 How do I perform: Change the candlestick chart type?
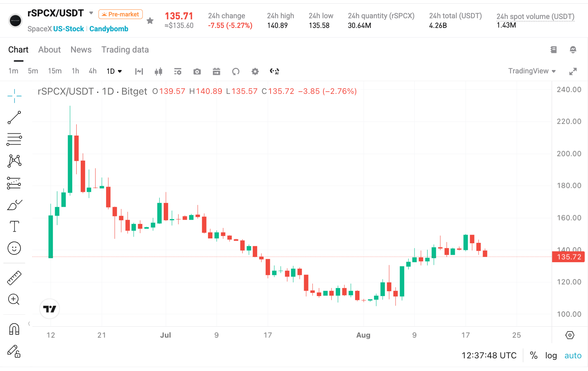coord(159,72)
